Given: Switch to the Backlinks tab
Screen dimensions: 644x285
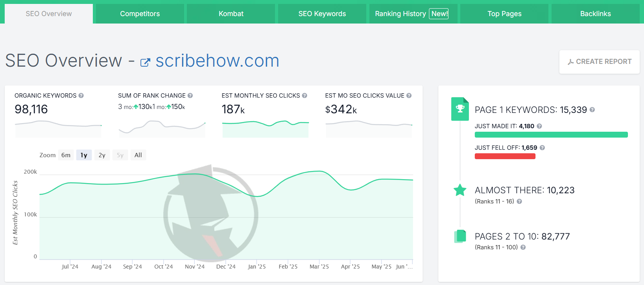Looking at the screenshot, I should [x=595, y=14].
